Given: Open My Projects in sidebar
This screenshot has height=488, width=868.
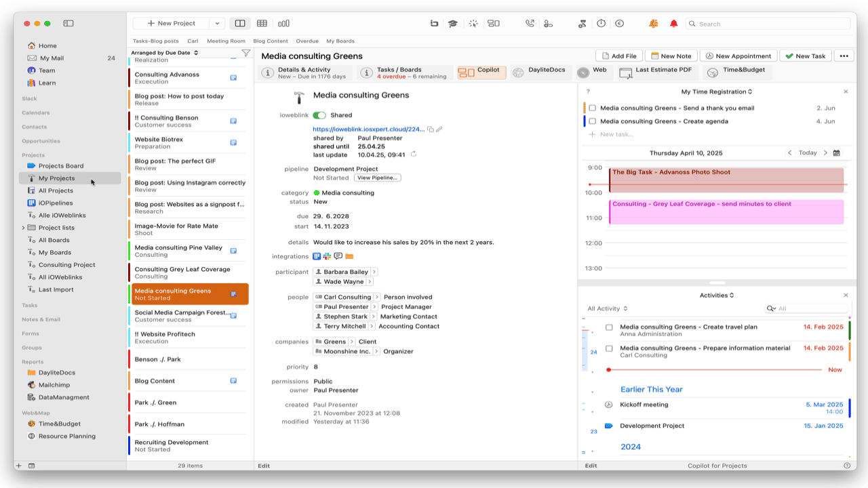Looking at the screenshot, I should tap(70, 178).
